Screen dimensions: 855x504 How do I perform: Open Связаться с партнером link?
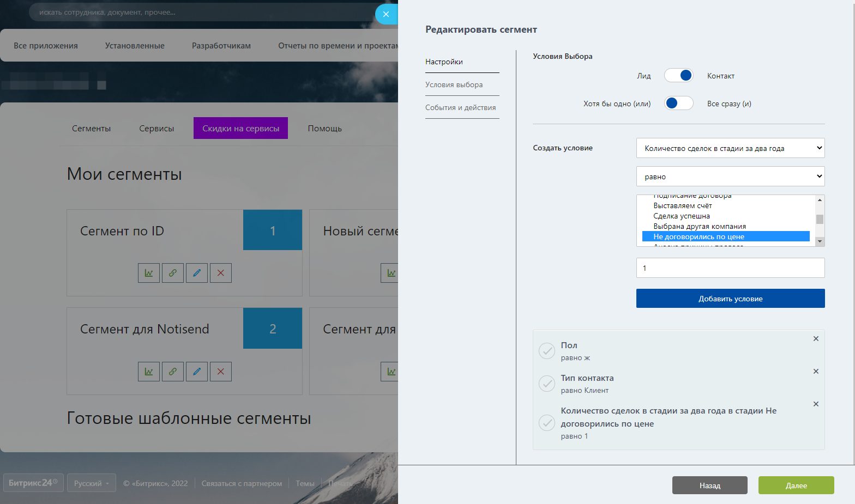pos(242,483)
